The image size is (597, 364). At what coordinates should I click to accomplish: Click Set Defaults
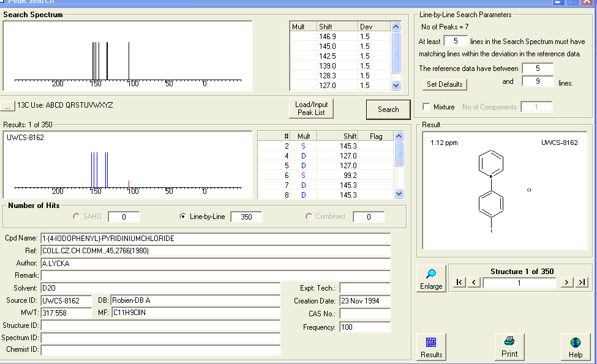443,84
